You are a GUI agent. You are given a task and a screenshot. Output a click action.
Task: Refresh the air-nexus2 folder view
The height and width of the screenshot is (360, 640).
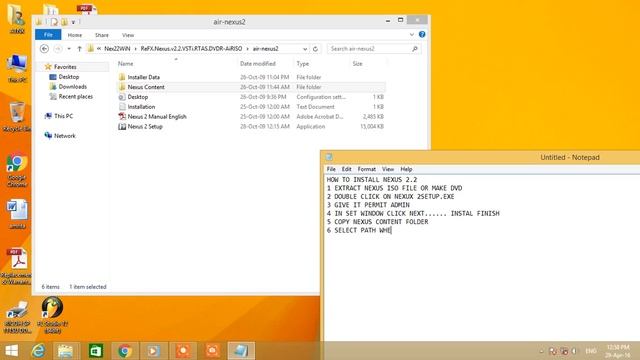pos(315,49)
